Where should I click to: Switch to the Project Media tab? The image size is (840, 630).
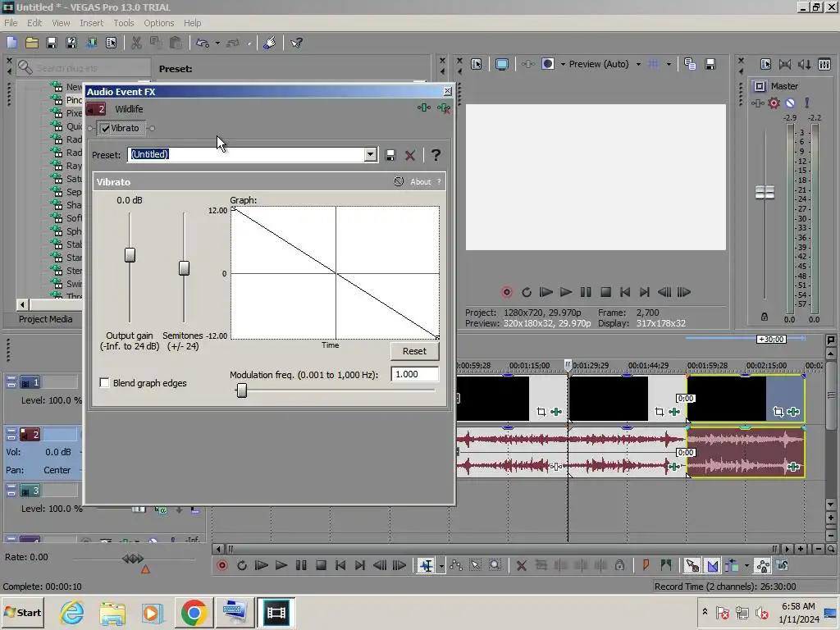pyautogui.click(x=46, y=319)
